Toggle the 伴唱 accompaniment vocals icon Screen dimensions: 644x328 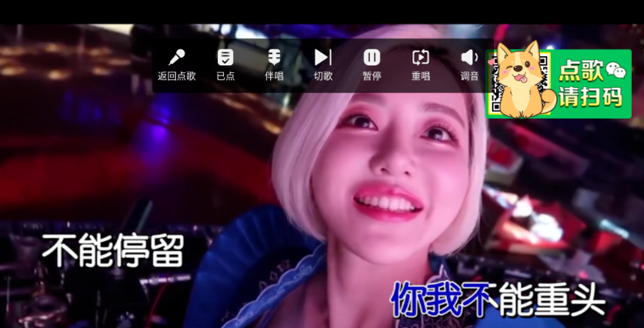tap(274, 58)
